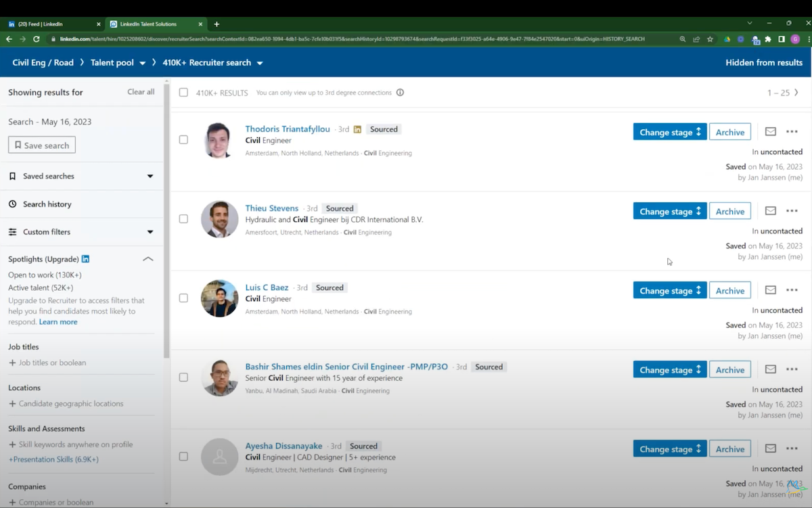Image resolution: width=812 pixels, height=508 pixels.
Task: Open the Talent pool dropdown
Action: 143,62
